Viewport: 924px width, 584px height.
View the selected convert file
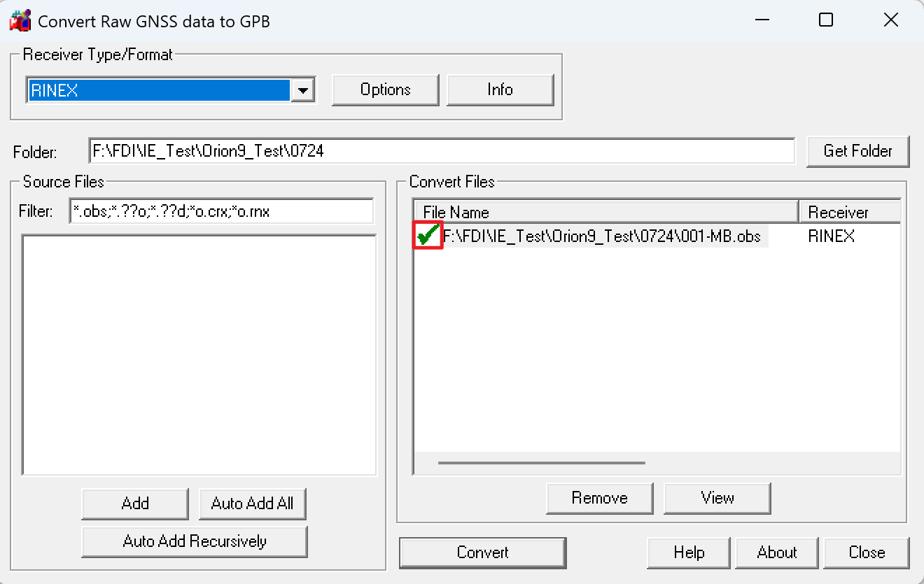click(717, 498)
